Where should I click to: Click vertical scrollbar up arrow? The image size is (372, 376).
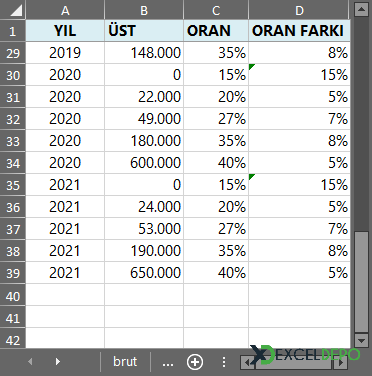(362, 10)
